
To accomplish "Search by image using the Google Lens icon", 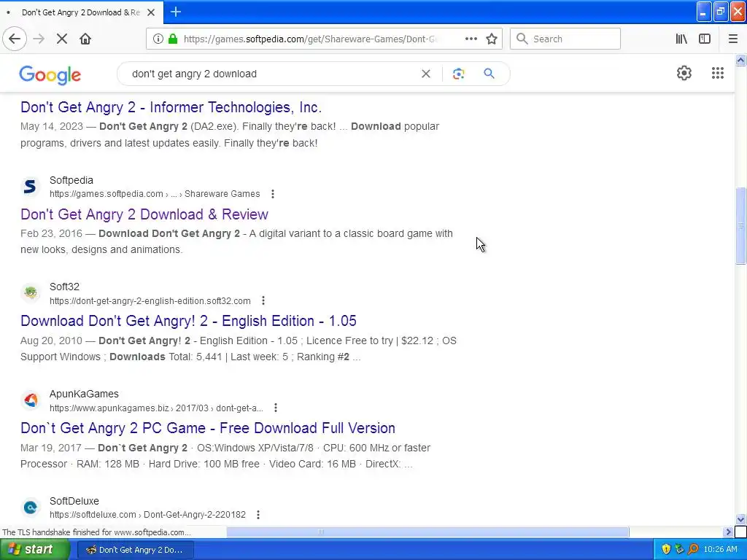I will coord(458,74).
